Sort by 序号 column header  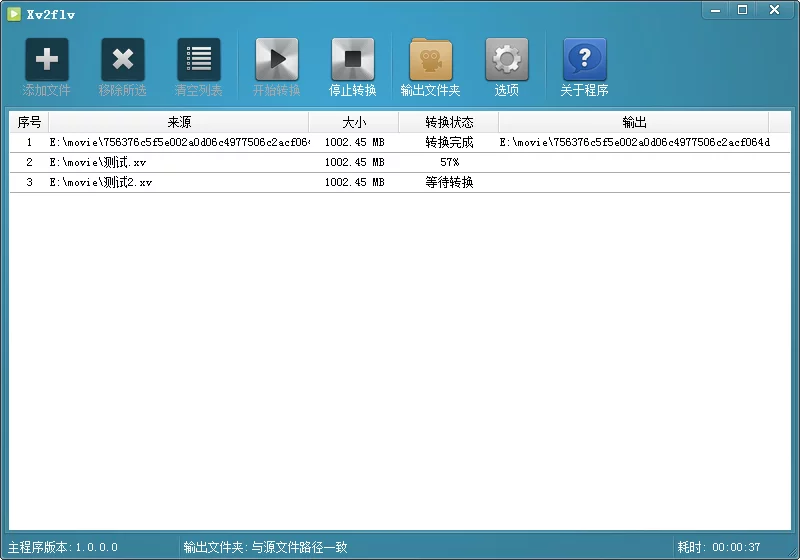[29, 122]
